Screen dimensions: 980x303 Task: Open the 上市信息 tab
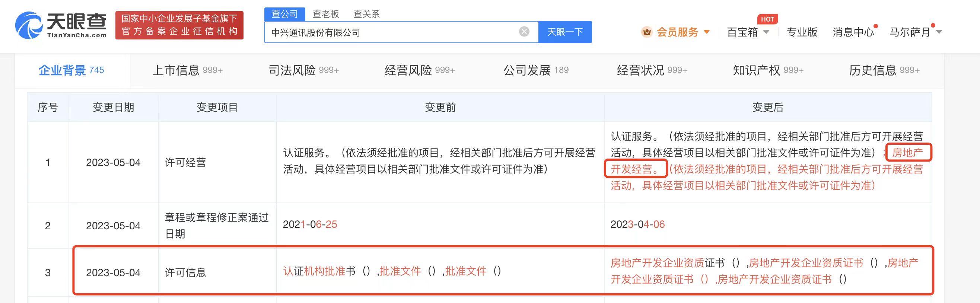188,70
